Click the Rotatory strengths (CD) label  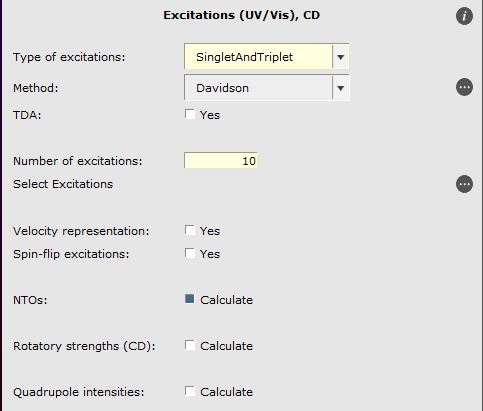pos(84,346)
